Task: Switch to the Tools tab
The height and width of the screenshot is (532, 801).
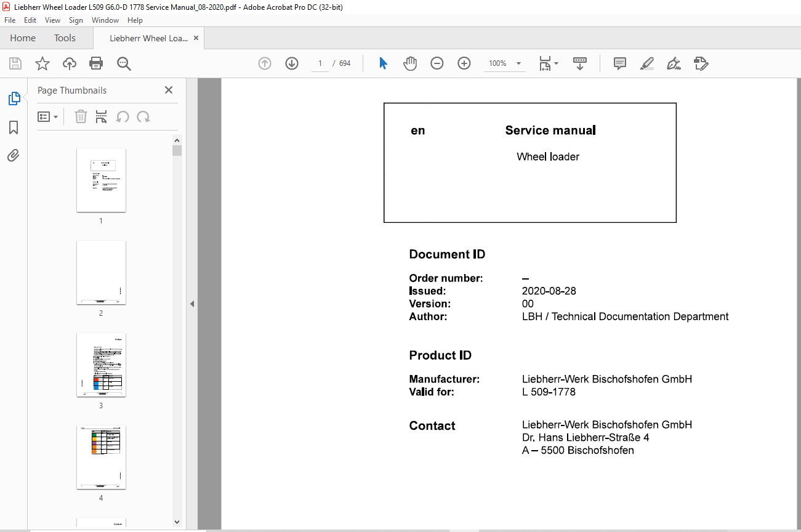Action: (x=65, y=38)
